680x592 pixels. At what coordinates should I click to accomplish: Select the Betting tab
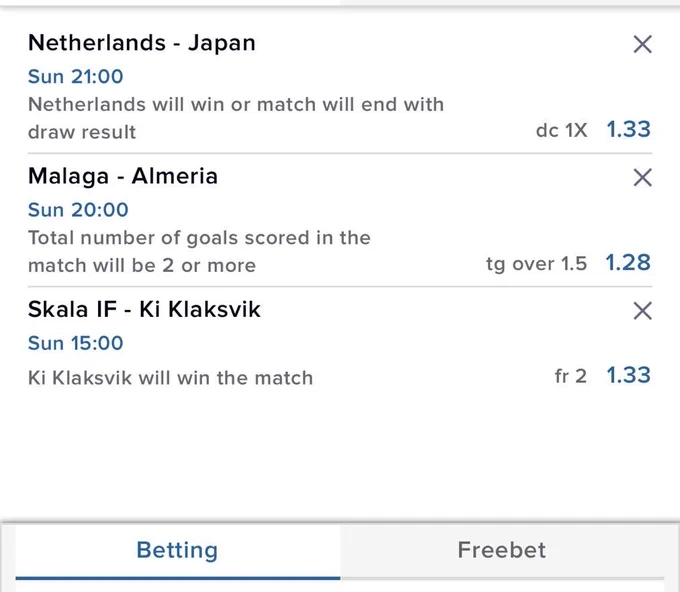pos(177,550)
